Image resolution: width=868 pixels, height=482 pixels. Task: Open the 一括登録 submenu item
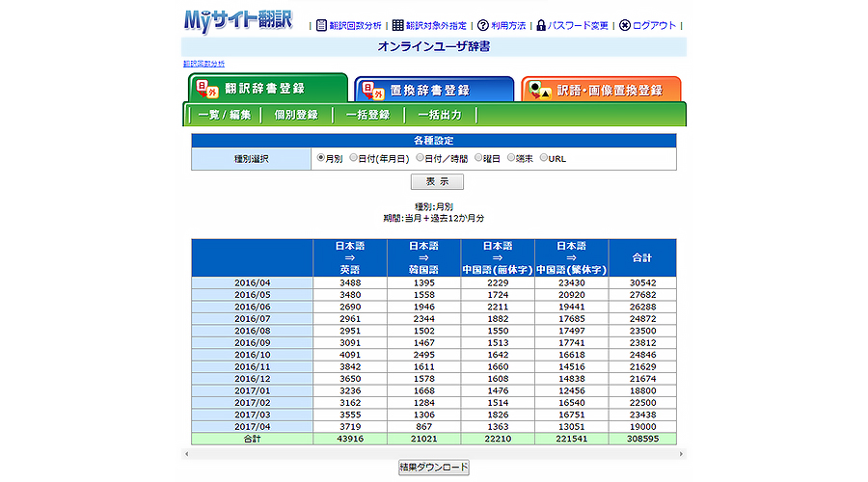click(368, 115)
